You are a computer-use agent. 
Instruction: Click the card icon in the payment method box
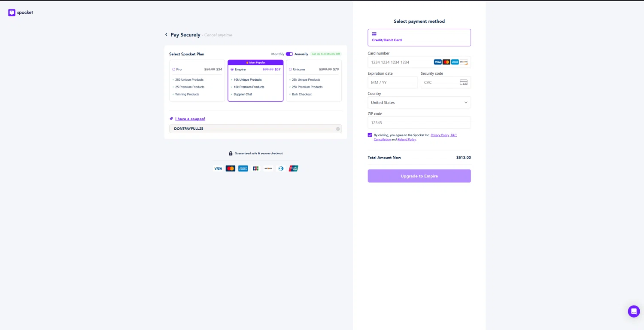click(x=374, y=34)
